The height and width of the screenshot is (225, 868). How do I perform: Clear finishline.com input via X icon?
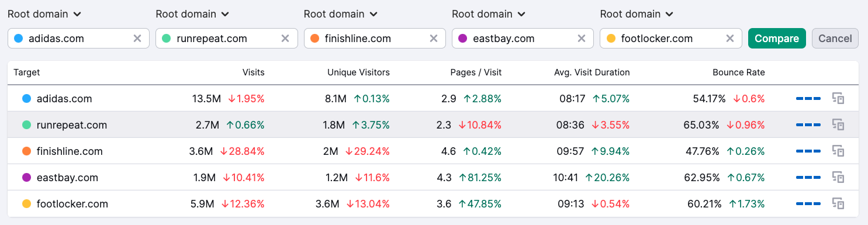[x=434, y=39]
